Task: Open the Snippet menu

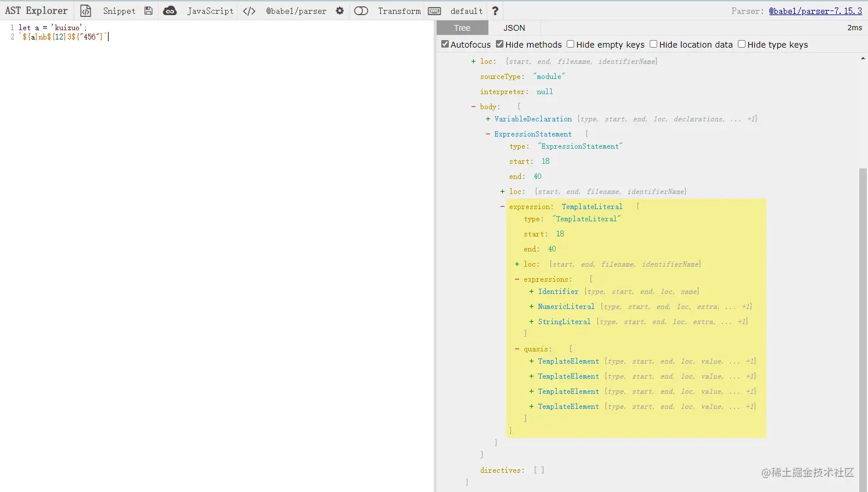Action: click(119, 10)
